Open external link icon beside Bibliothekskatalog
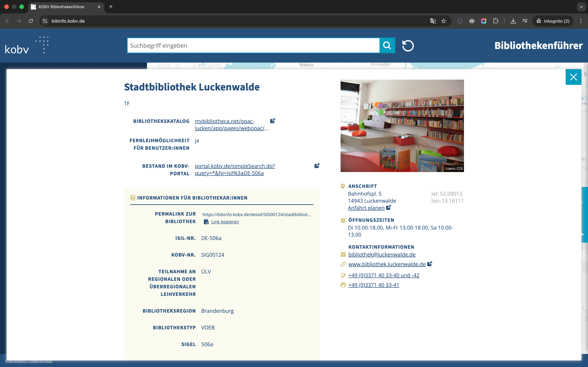 click(x=273, y=121)
